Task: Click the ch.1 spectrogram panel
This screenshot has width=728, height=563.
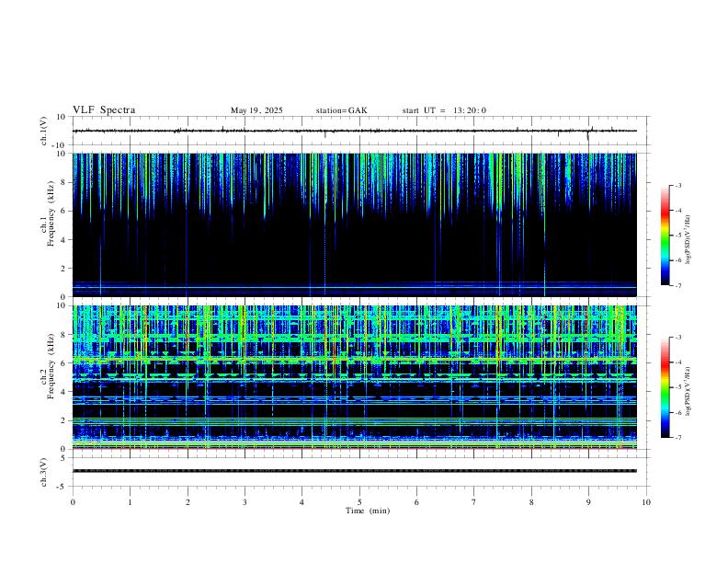Action: point(355,224)
